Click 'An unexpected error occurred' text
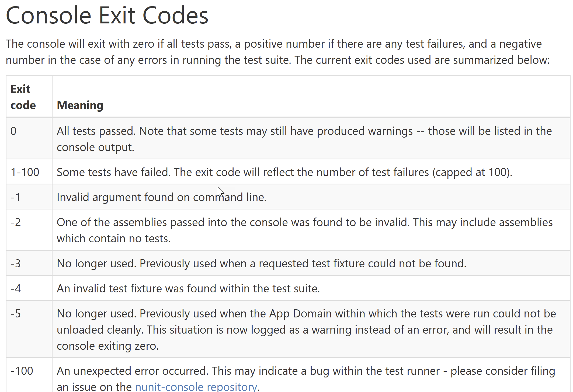The image size is (573, 392). 306,379
